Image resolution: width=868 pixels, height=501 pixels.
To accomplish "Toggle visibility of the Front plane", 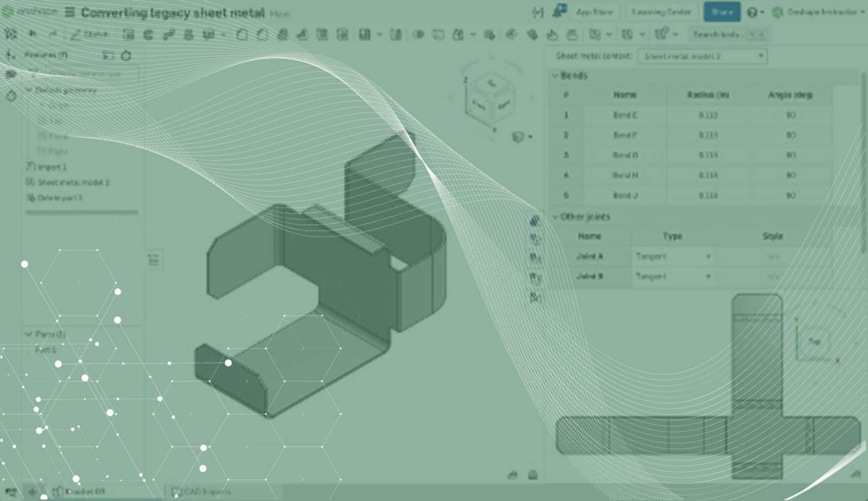I will [42, 136].
